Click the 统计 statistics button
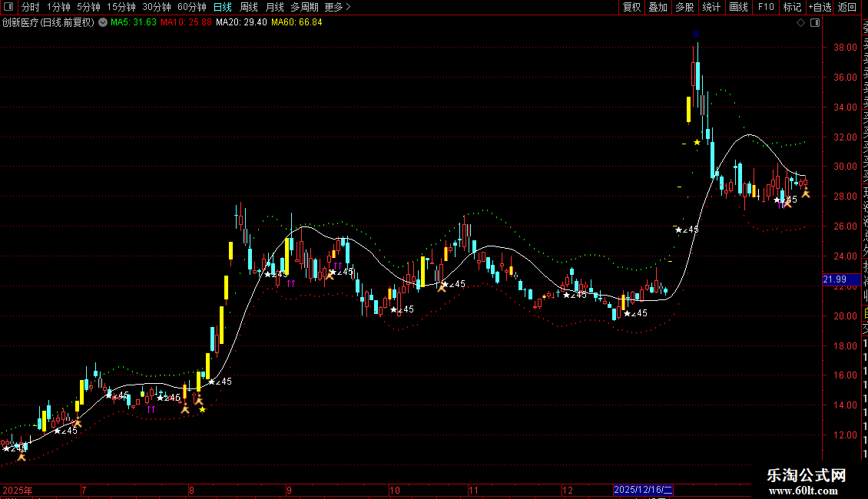 711,7
